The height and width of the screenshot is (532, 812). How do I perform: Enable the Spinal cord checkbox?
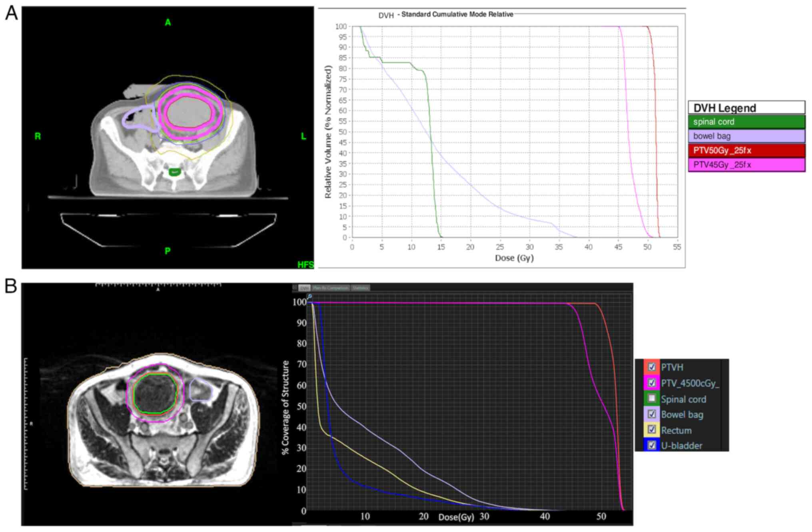click(x=652, y=398)
